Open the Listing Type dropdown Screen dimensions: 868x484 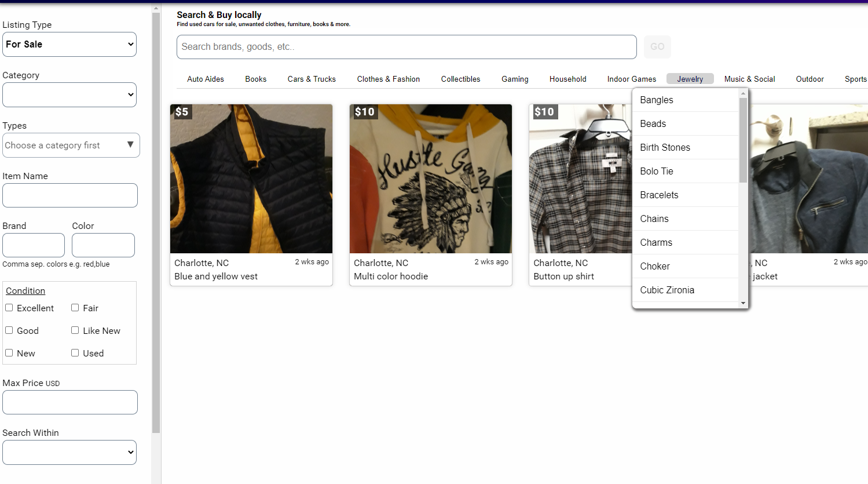coord(69,45)
